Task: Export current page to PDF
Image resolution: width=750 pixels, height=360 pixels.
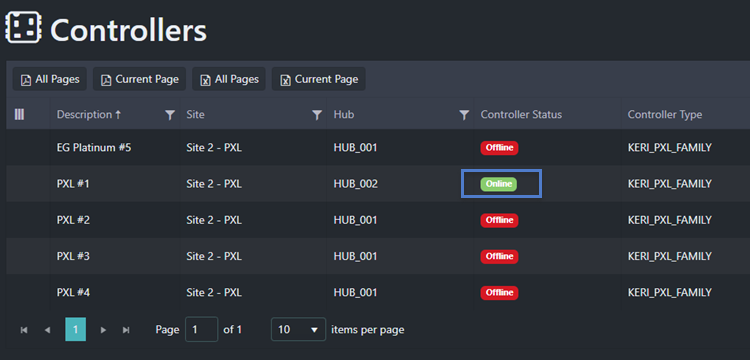Action: click(x=139, y=79)
